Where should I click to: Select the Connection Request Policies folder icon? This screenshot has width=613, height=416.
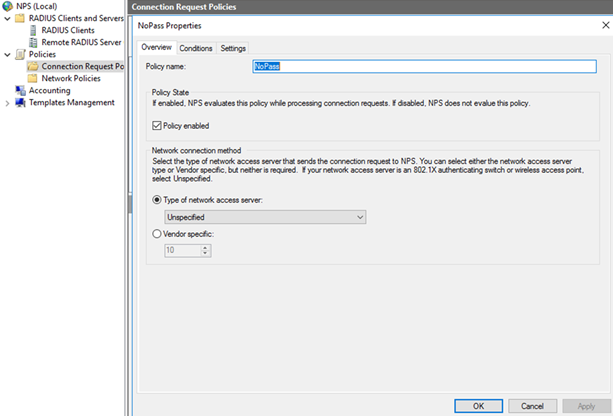(x=33, y=66)
